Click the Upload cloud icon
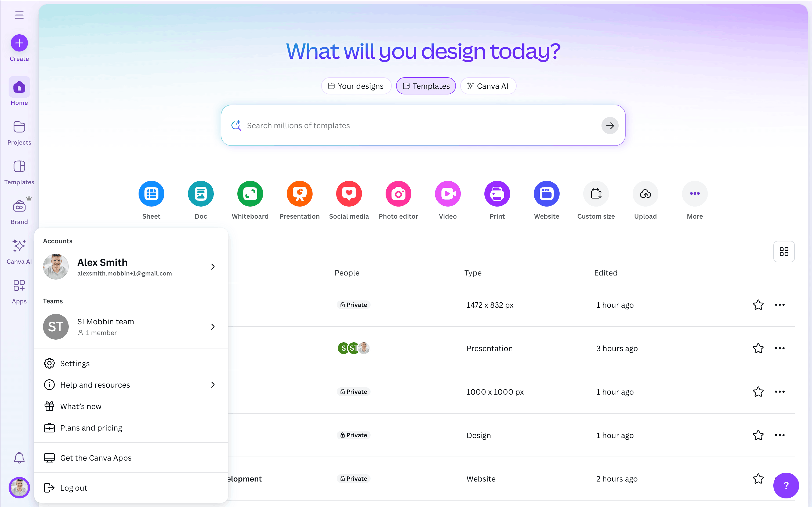Viewport: 812px width, 507px height. [x=645, y=193]
